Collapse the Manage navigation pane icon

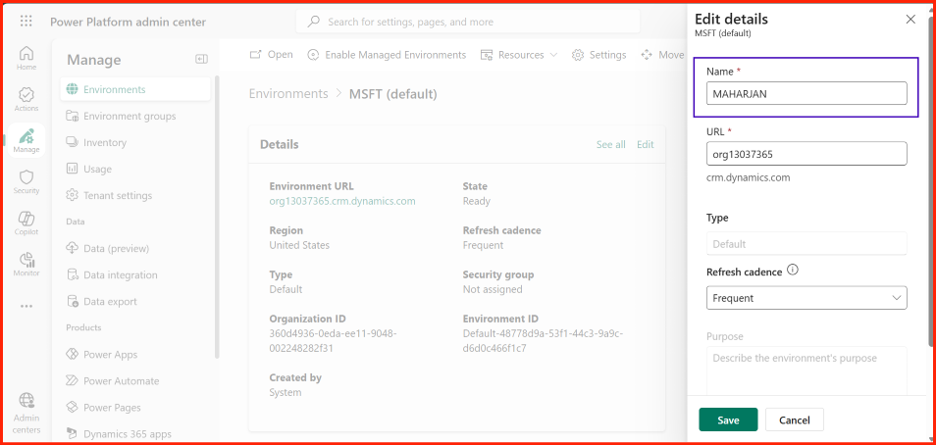(202, 59)
